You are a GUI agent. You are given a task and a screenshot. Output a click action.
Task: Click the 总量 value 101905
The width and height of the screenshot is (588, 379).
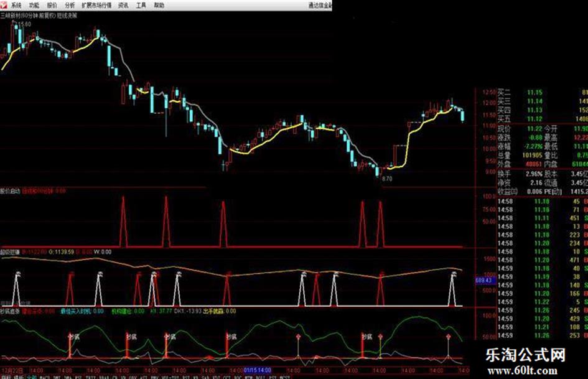click(532, 156)
